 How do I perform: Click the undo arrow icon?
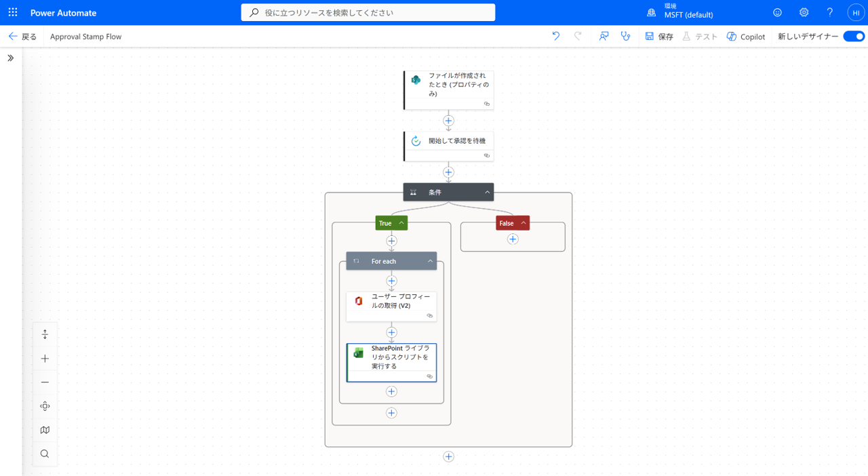point(556,36)
